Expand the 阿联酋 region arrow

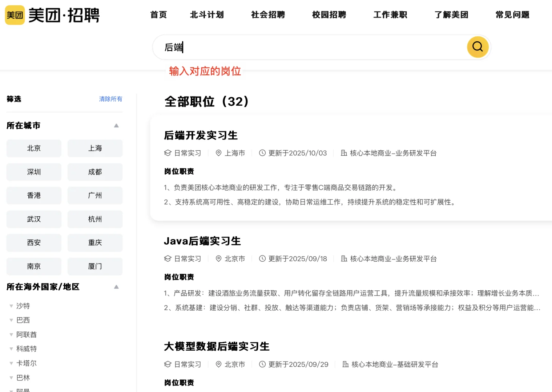pyautogui.click(x=11, y=335)
